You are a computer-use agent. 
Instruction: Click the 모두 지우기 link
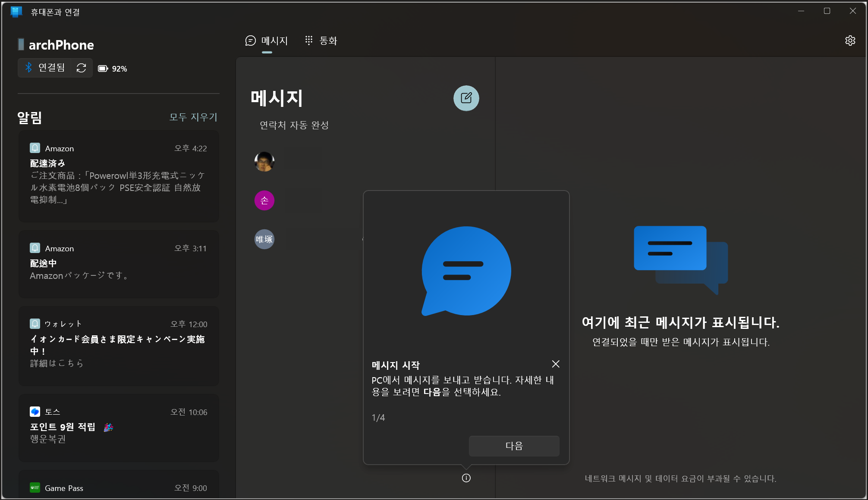point(193,117)
